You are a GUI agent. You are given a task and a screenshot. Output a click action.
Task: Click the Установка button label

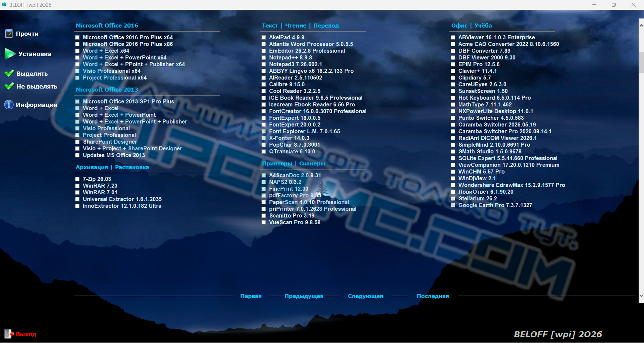35,54
